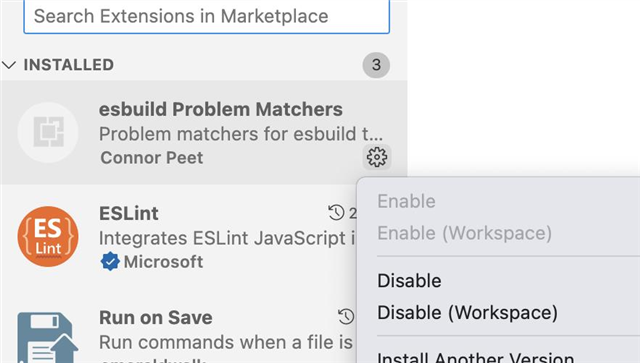Click the esbuild Problem Matchers extension icon
640x363 pixels.
pos(48,132)
